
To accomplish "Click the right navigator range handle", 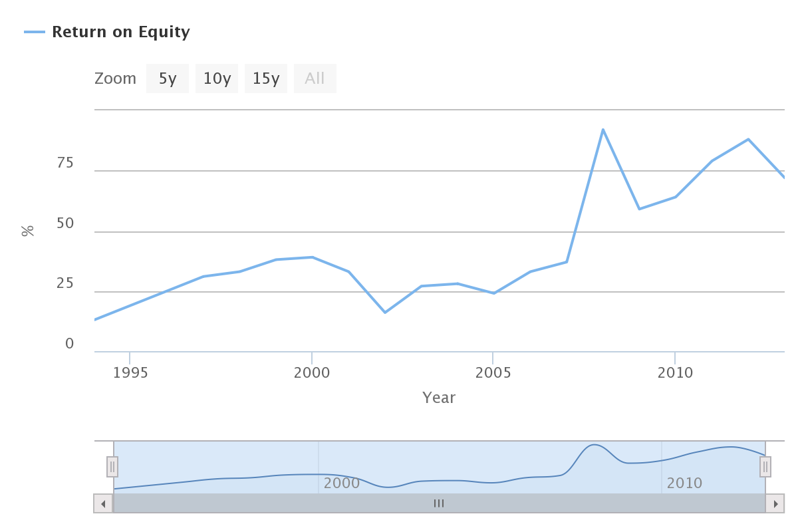I will point(765,467).
